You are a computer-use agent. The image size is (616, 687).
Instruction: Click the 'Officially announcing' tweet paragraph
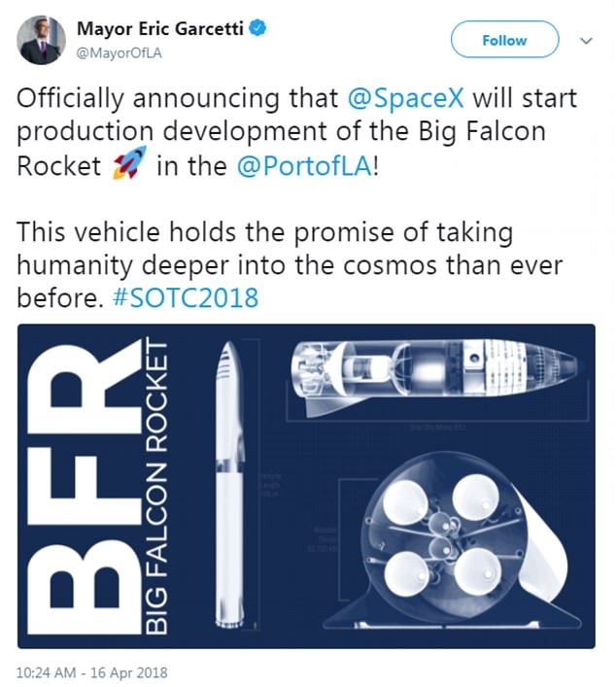pos(296,132)
